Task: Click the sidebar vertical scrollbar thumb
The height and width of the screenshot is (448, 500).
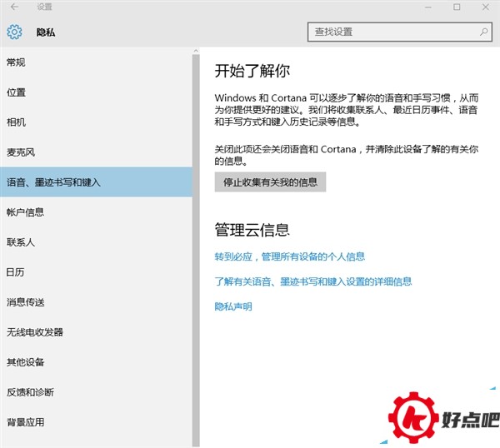Action: (x=196, y=251)
